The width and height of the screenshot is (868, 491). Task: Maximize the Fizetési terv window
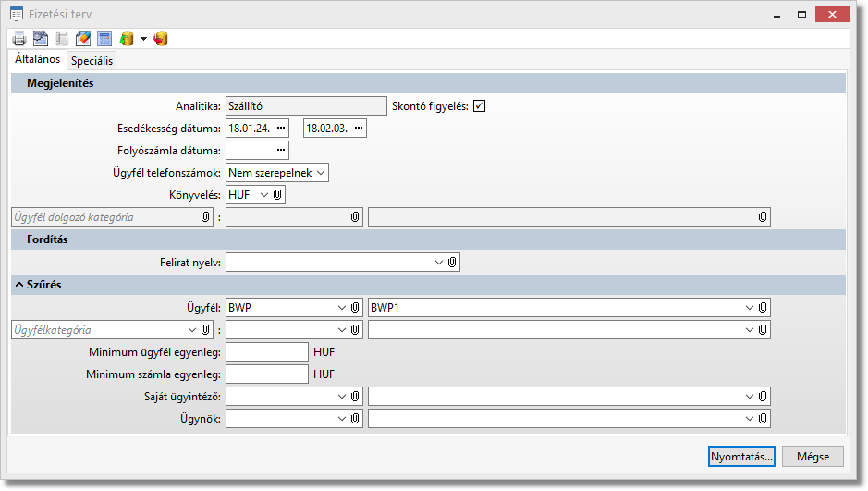801,15
